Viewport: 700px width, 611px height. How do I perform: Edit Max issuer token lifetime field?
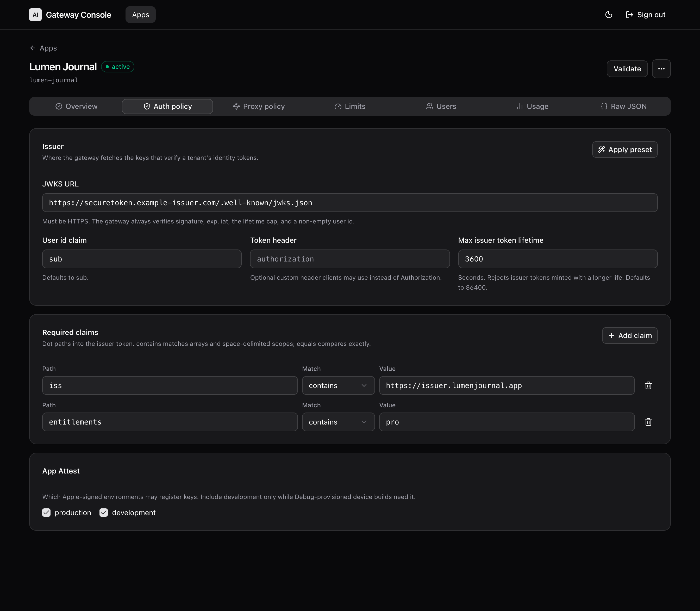558,259
